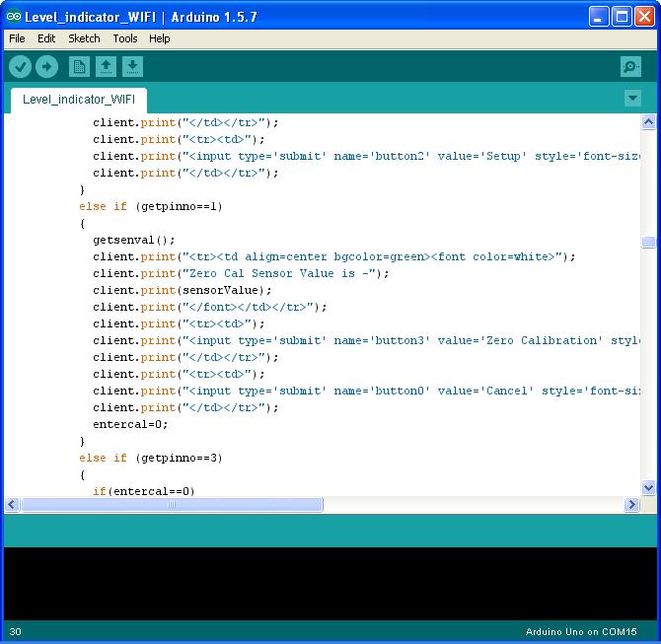Click horizontal scrollbar left arrow
661x644 pixels.
click(12, 505)
